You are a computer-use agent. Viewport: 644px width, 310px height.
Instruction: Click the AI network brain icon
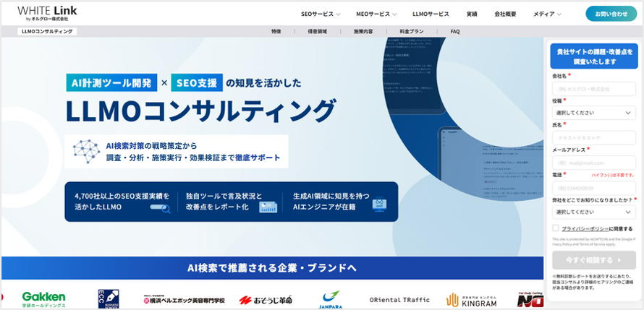(x=86, y=151)
